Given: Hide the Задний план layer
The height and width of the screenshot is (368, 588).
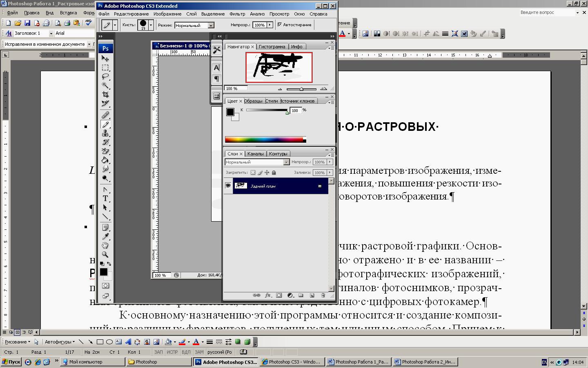Looking at the screenshot, I should (228, 186).
